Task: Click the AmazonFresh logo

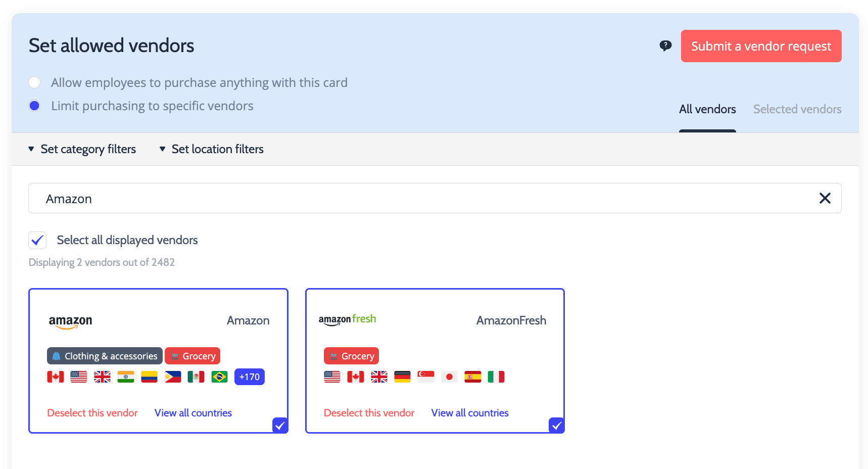Action: coord(347,320)
